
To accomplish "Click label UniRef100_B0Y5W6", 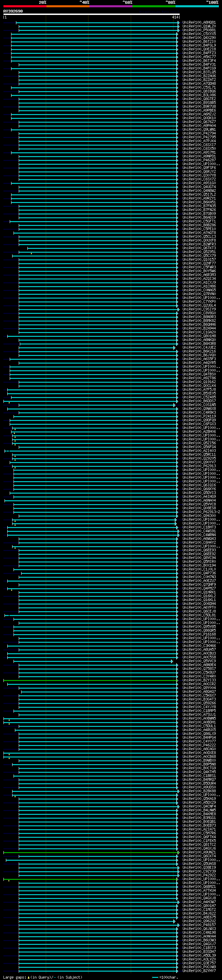I will pyautogui.click(x=199, y=271).
